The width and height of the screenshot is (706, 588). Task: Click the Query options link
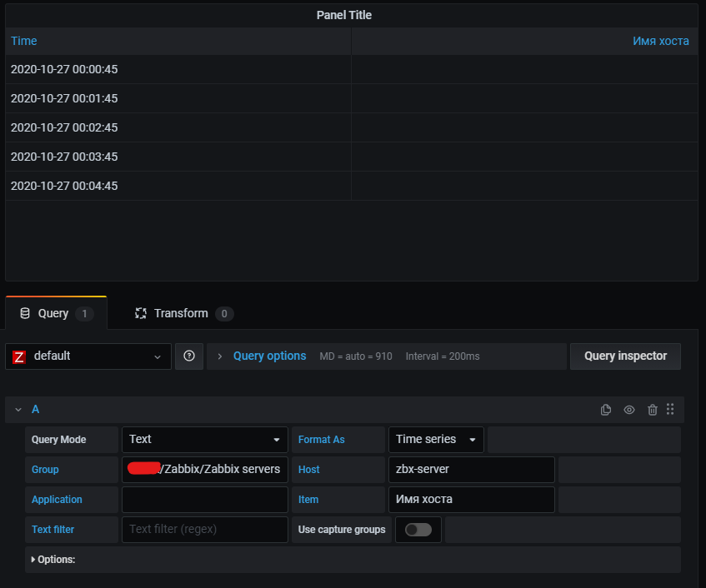[x=270, y=356]
